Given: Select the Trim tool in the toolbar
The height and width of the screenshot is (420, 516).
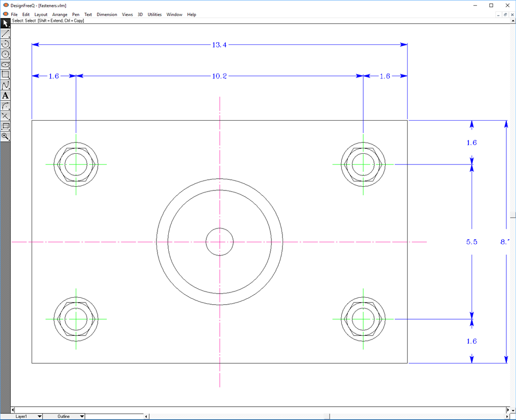Looking at the screenshot, I should click(6, 116).
